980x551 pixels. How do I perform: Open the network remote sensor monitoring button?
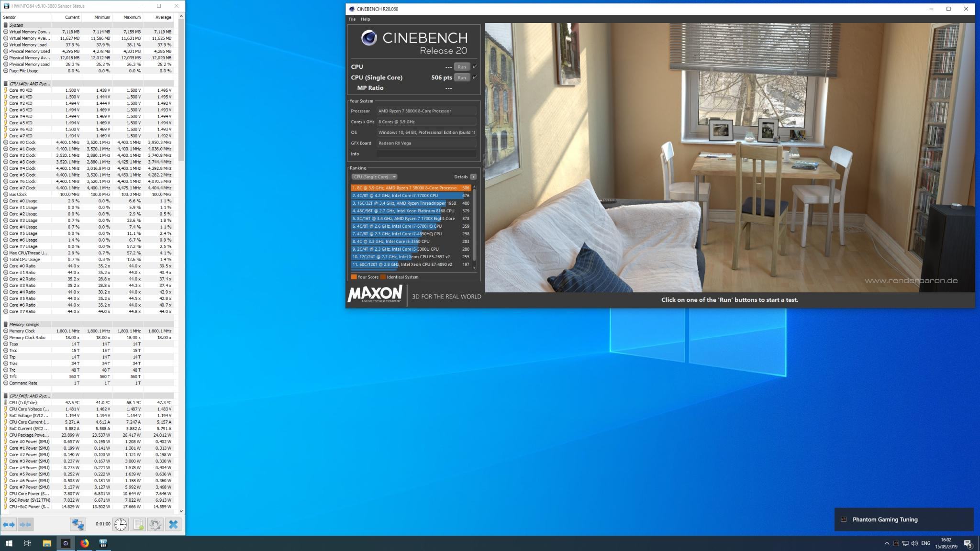78,524
